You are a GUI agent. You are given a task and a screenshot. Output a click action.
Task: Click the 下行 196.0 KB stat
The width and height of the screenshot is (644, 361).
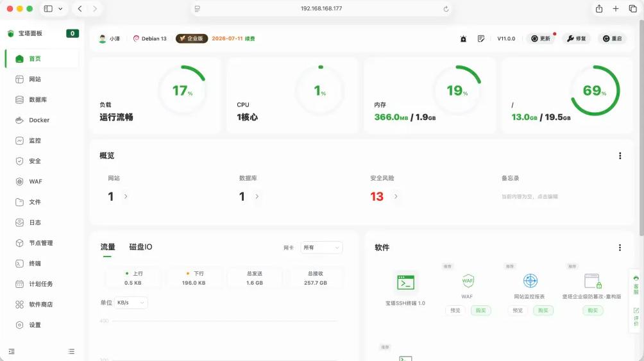[x=194, y=278]
